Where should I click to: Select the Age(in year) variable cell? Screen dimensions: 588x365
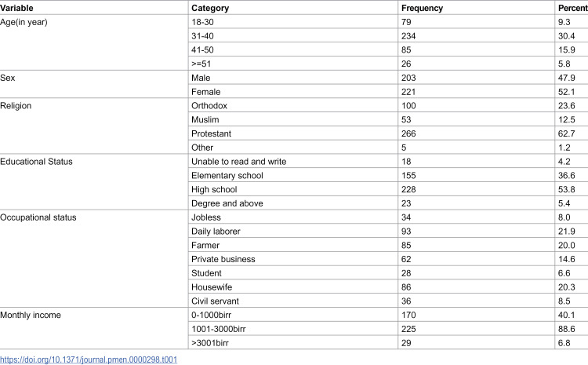tap(24, 22)
